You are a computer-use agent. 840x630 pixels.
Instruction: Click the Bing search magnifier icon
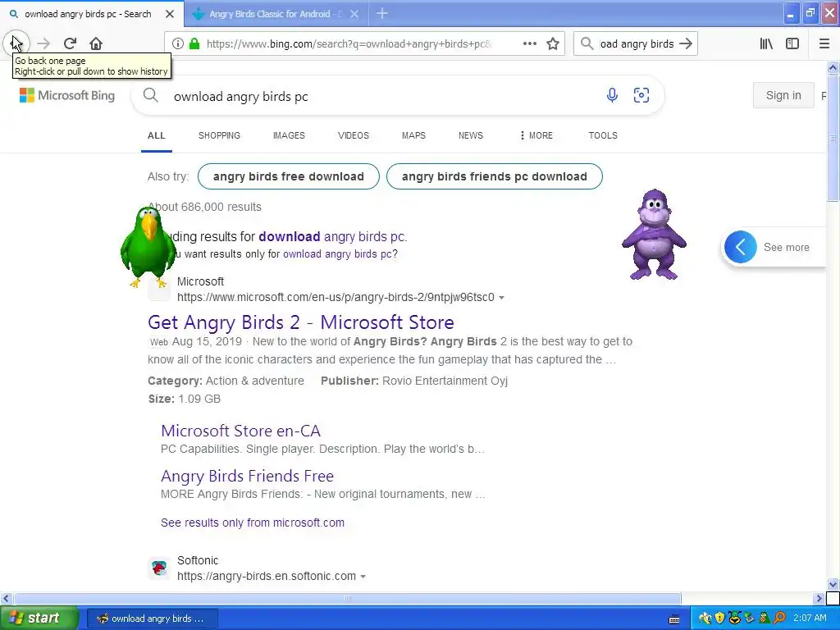point(151,95)
